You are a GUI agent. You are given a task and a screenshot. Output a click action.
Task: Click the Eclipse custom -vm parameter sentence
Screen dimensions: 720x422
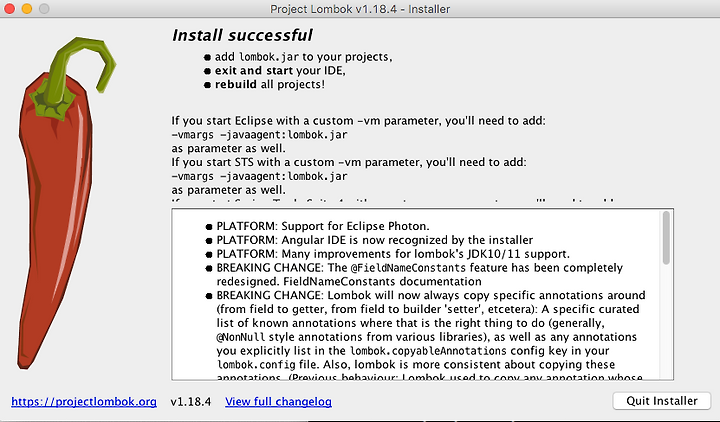358,121
